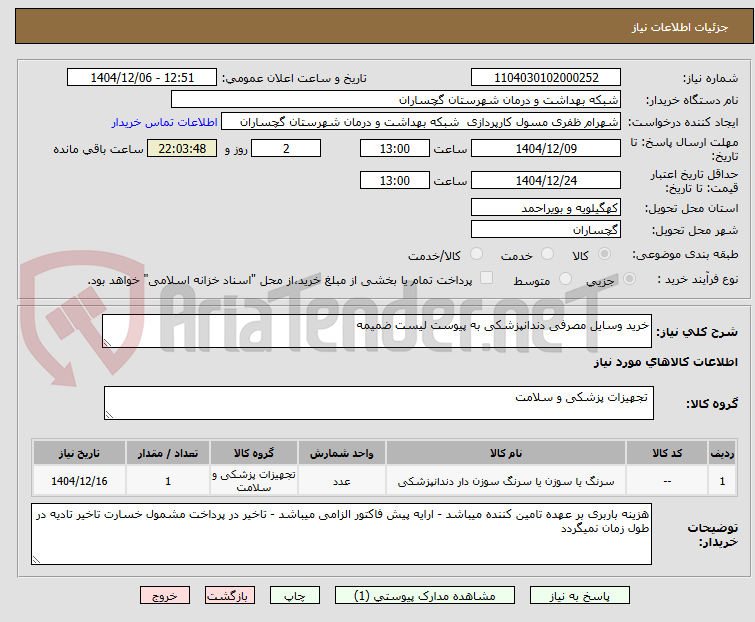The width and height of the screenshot is (755, 622).
Task: Click the گروه کالا text area
Action: [379, 403]
